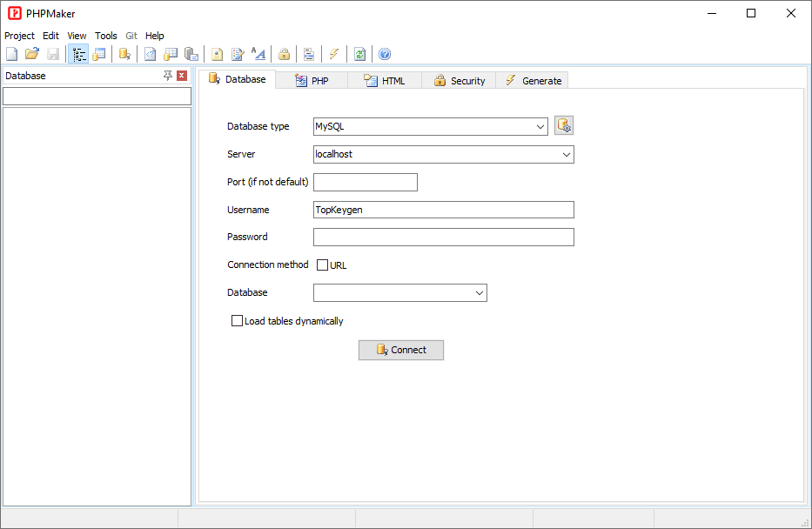Open database type settings gear button
The height and width of the screenshot is (529, 812).
tap(564, 126)
